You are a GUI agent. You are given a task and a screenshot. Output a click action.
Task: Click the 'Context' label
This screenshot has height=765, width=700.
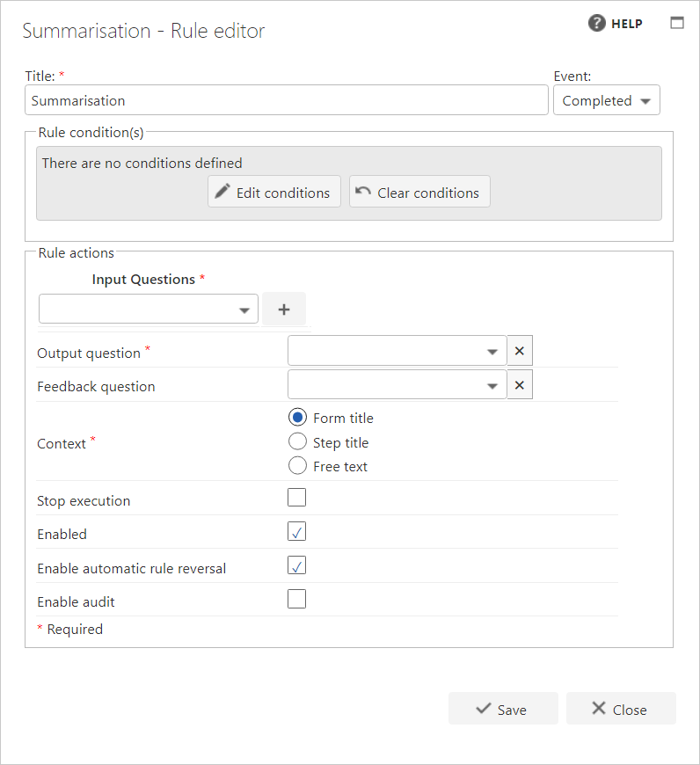[x=62, y=444]
